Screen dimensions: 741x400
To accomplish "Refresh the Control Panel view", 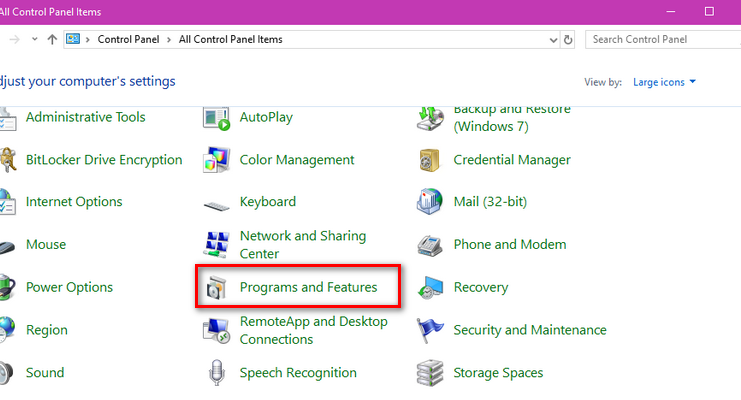I will tap(568, 40).
